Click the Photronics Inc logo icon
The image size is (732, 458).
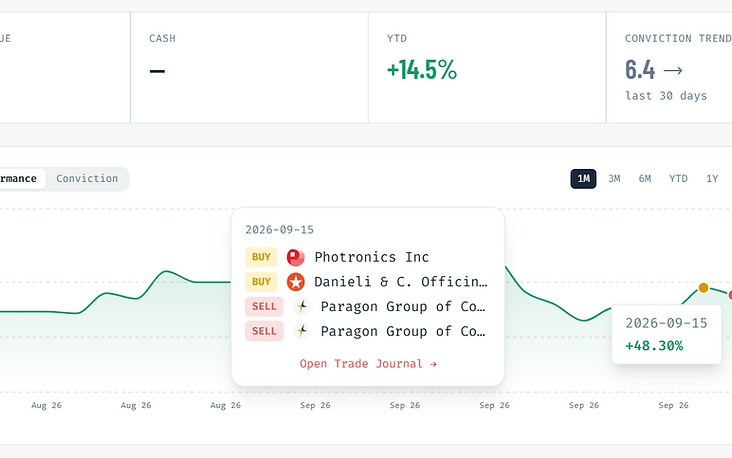click(296, 257)
